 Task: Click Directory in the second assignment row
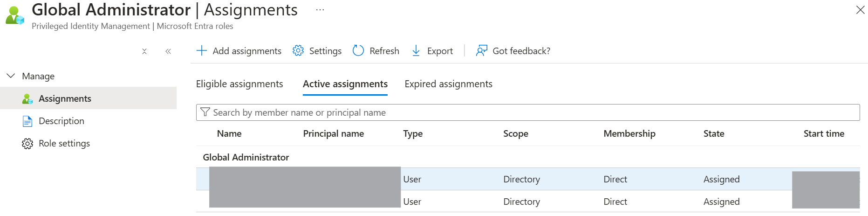pos(521,202)
